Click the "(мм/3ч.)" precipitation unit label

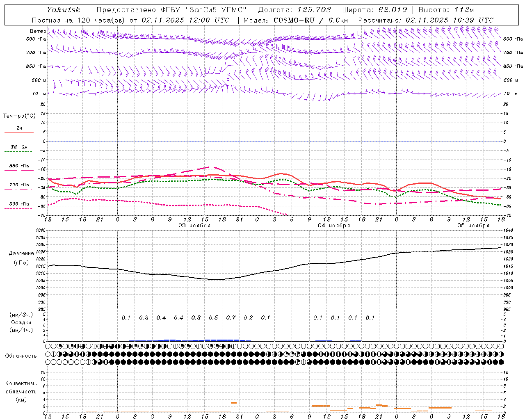[x=21, y=315]
